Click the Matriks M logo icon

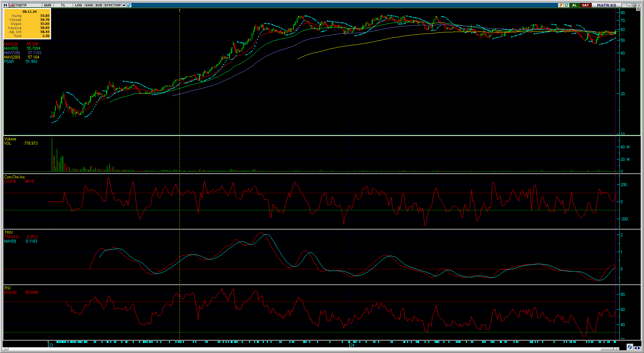point(5,5)
